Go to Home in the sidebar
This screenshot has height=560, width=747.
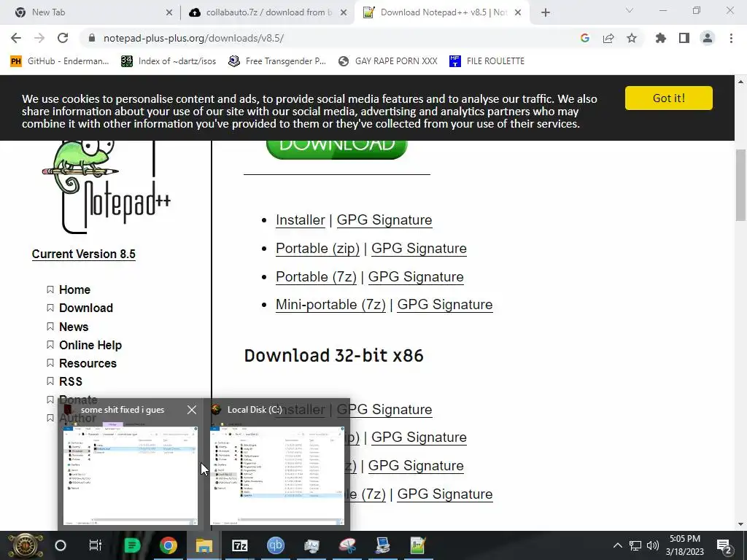pos(74,289)
